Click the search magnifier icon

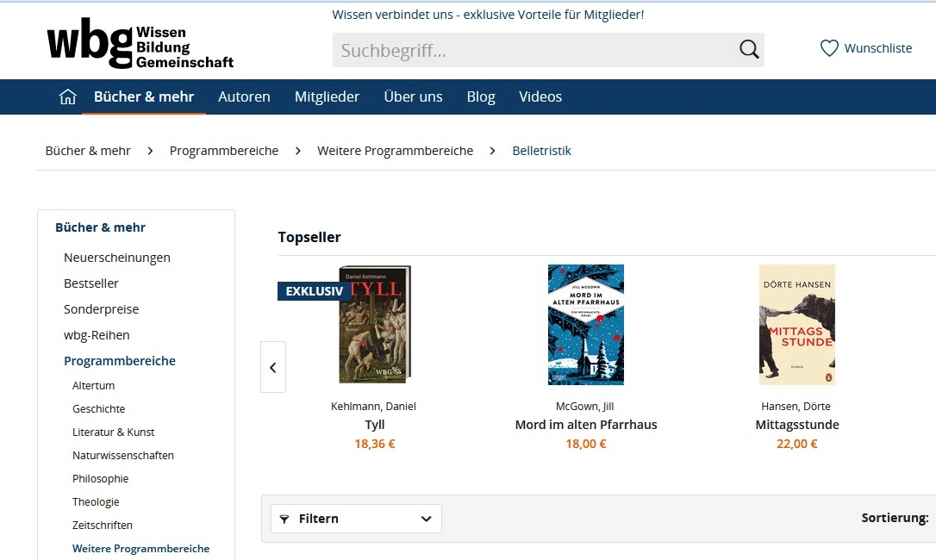[x=749, y=50]
